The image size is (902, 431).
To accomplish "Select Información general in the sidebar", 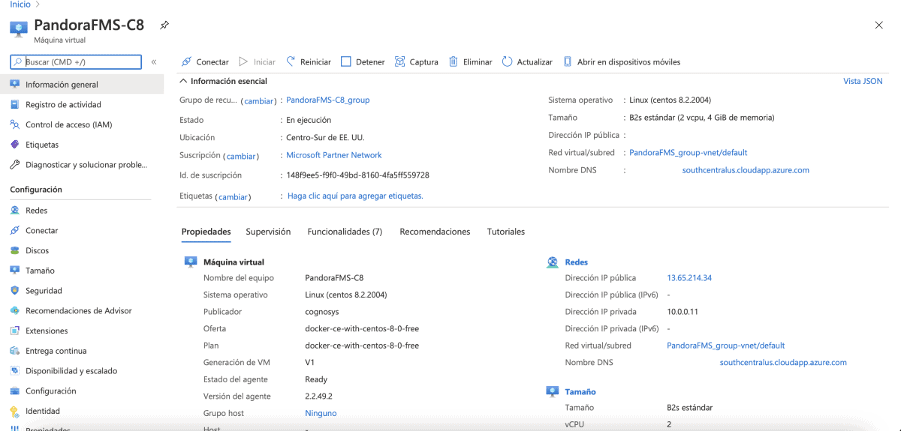I will (x=82, y=85).
